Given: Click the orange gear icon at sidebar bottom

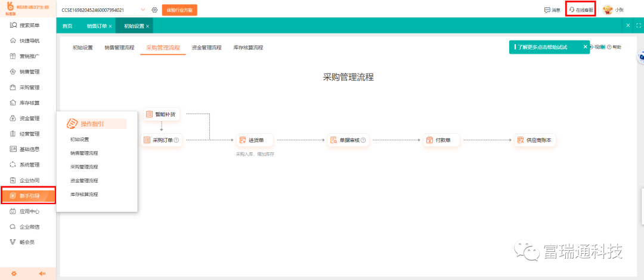Looking at the screenshot, I should (14, 273).
